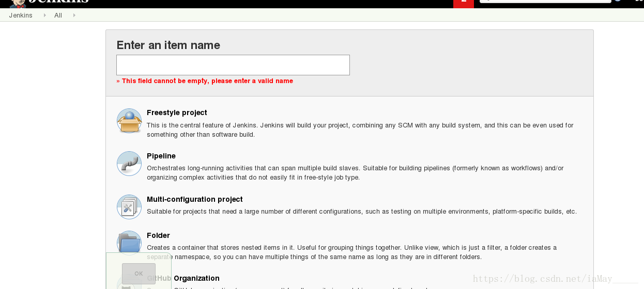
Task: Click the Multi-configuration project icon
Action: pos(129,207)
